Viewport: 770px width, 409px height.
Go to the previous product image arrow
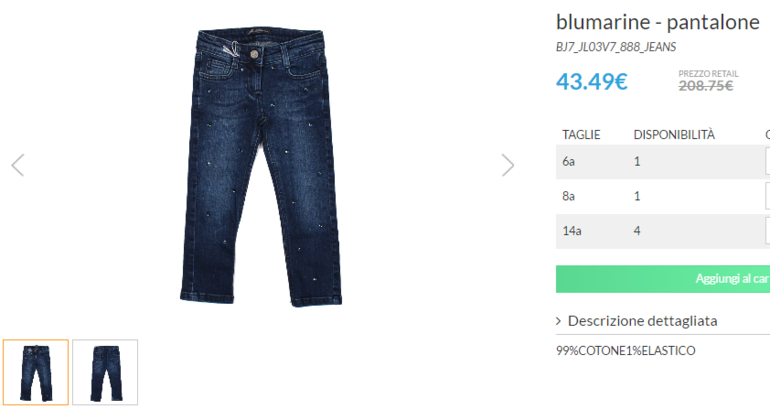[18, 165]
